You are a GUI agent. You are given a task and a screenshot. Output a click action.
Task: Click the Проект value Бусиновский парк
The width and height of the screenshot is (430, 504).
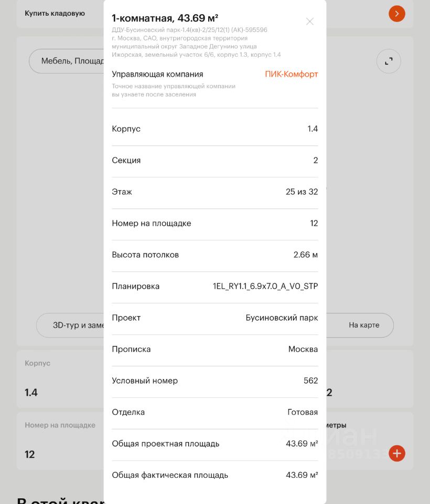click(x=282, y=318)
